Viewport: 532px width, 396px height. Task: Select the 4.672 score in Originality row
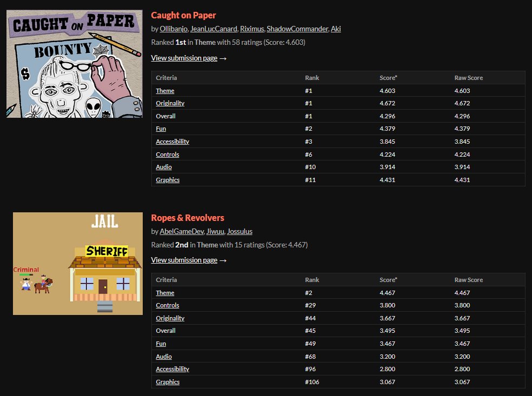coord(387,103)
